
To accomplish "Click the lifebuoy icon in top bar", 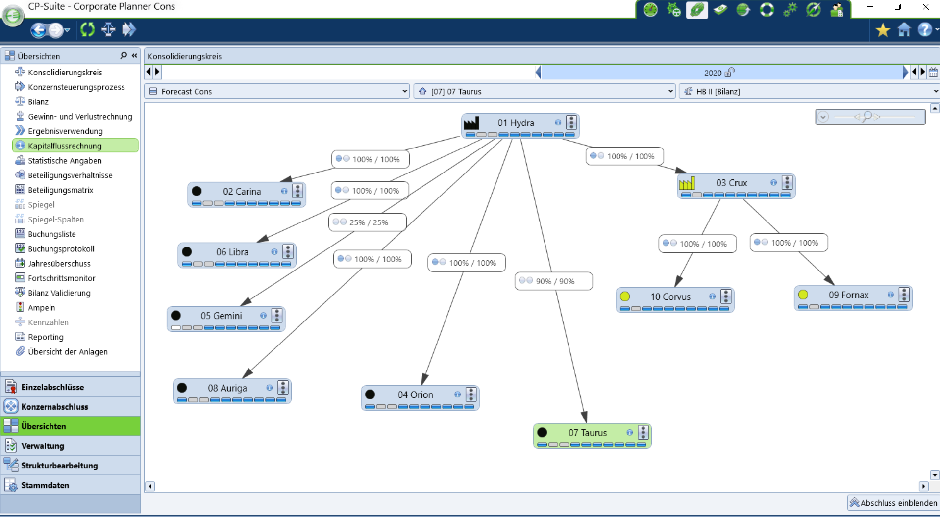I will [767, 10].
